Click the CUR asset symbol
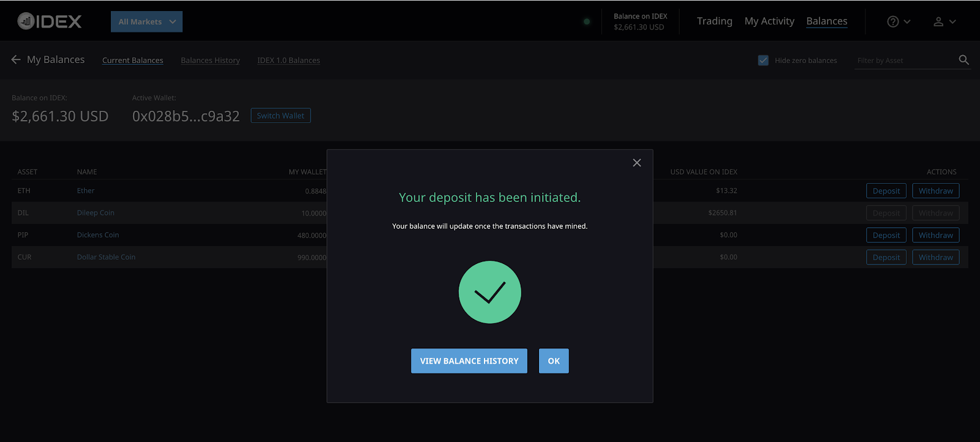This screenshot has height=442, width=980. (x=24, y=257)
